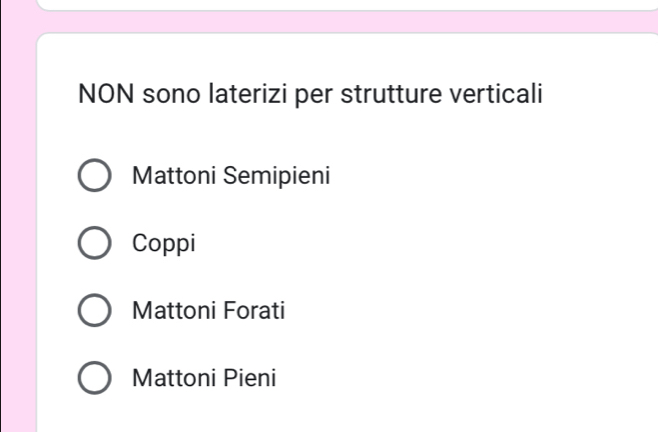Click empty white space right of Coppi
Screen dimensions: 658x432
[400, 243]
